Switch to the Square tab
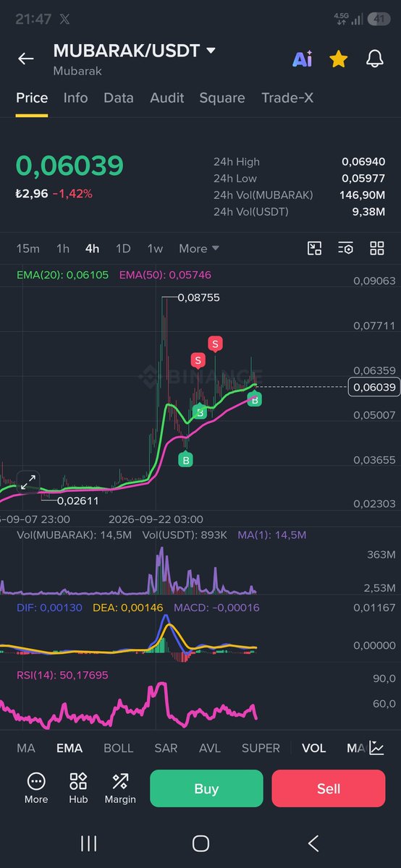The width and height of the screenshot is (401, 868). (x=222, y=98)
